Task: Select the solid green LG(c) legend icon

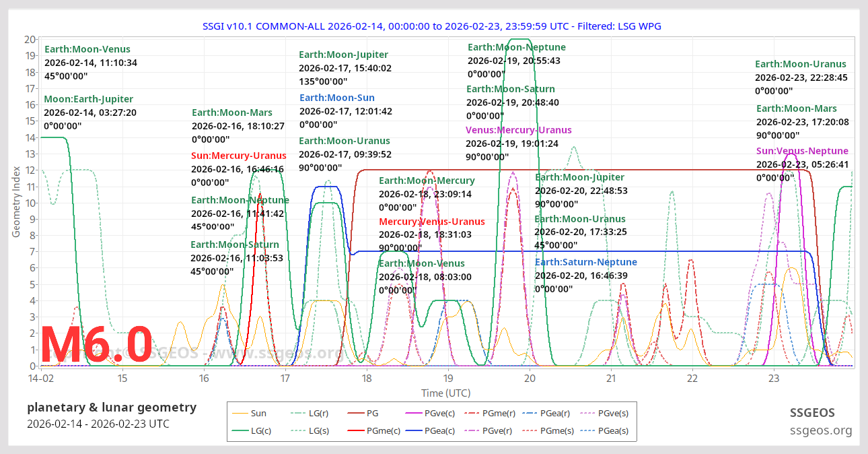Action: (x=239, y=429)
